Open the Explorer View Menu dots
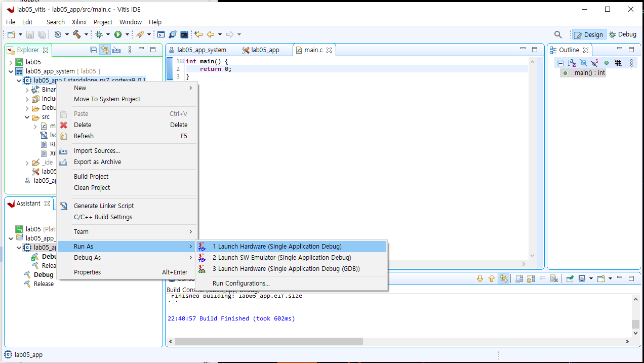Image resolution: width=644 pixels, height=363 pixels. [x=130, y=50]
